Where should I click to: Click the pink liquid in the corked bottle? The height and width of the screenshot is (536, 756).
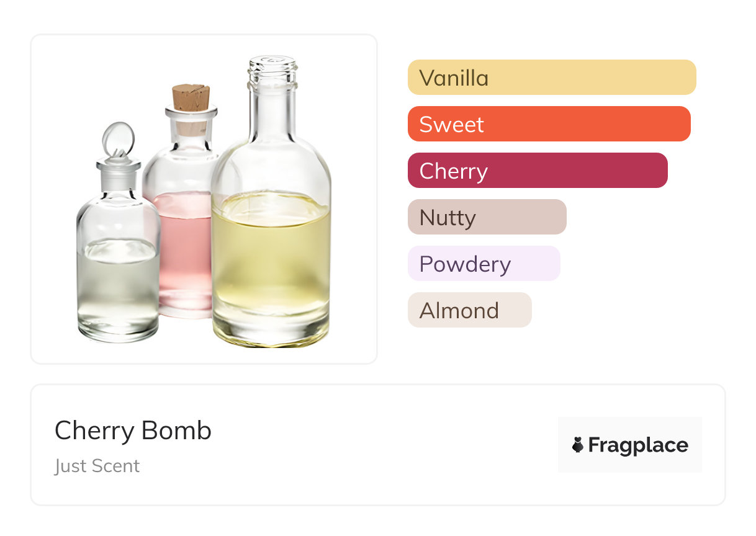[185, 248]
